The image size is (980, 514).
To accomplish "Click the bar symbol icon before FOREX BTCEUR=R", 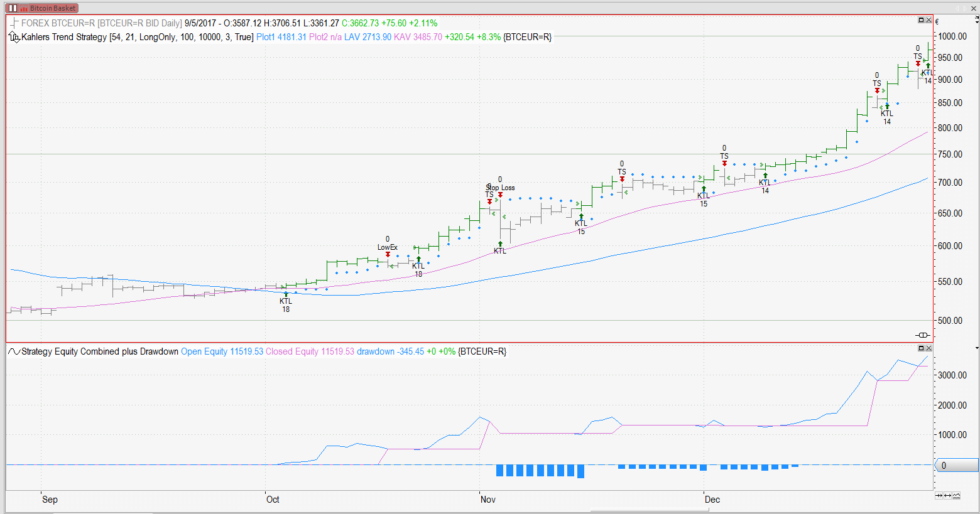I will coord(14,23).
